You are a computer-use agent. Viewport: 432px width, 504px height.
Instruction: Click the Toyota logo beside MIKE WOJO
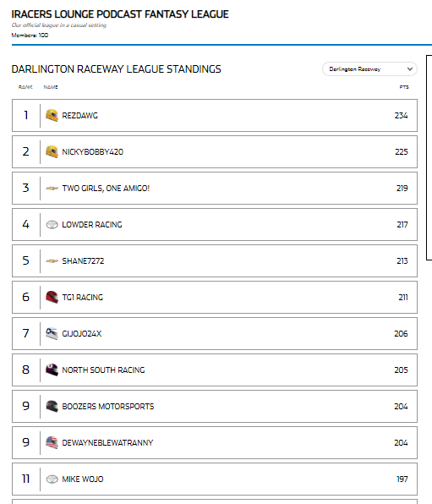coord(52,479)
